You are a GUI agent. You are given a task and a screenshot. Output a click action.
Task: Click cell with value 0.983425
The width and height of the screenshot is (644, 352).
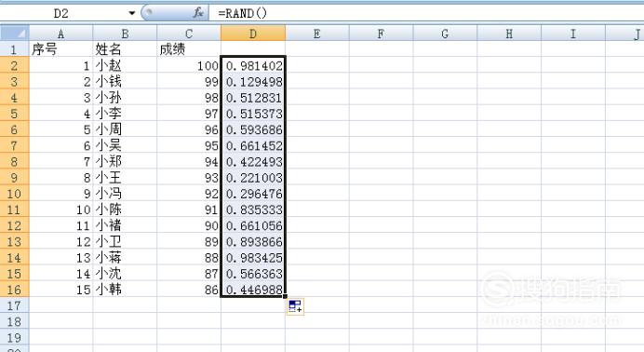point(253,258)
